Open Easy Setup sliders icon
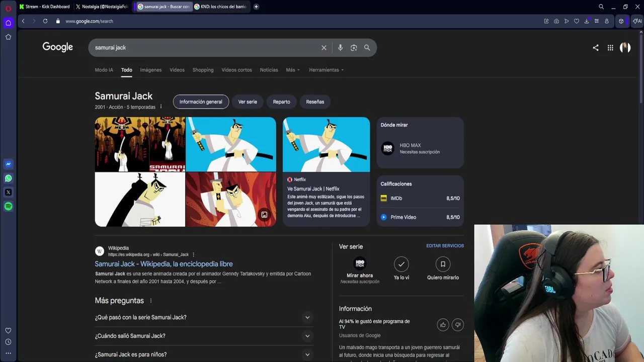Viewport: 644px width, 362px height. pyautogui.click(x=597, y=21)
